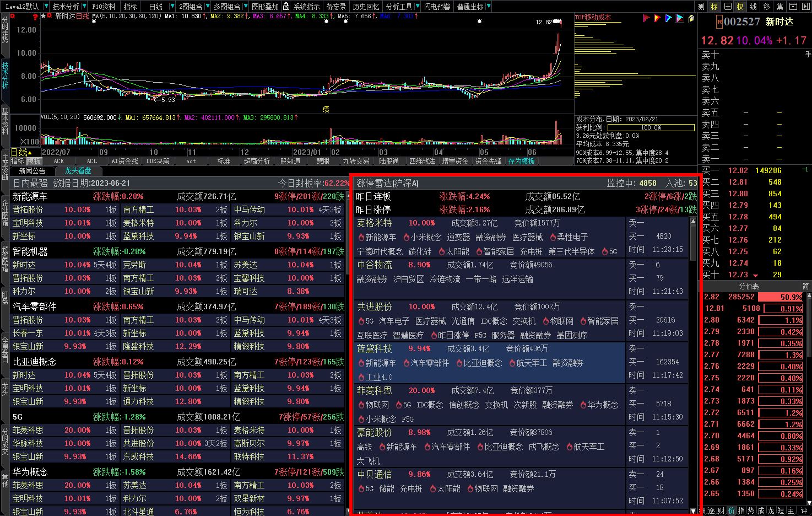Click the star icon before 新时达日线
The height and width of the screenshot is (516, 812).
coord(44,17)
